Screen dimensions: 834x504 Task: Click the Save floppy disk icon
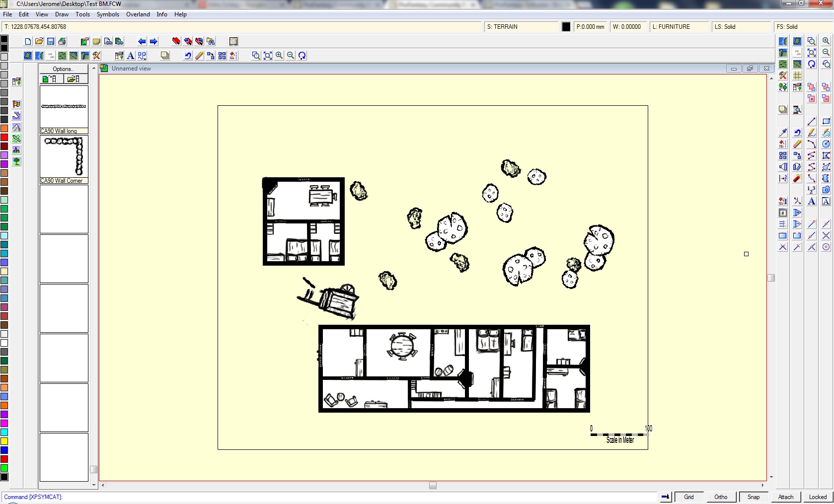(51, 42)
